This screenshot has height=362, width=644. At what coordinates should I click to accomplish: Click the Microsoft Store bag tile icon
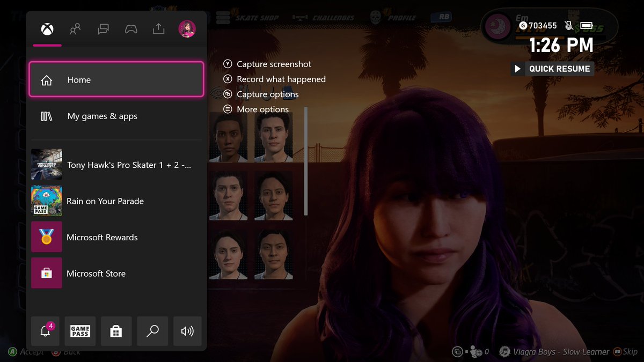point(47,274)
